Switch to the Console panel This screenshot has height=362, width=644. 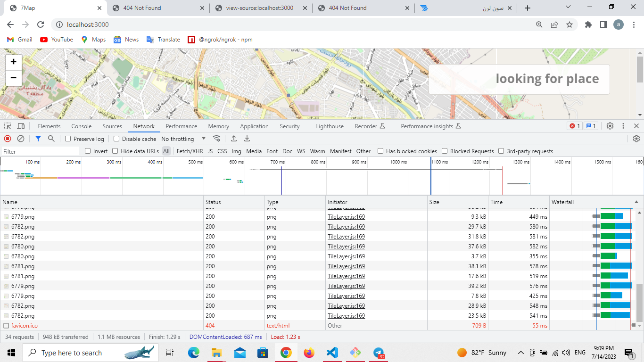pyautogui.click(x=82, y=126)
